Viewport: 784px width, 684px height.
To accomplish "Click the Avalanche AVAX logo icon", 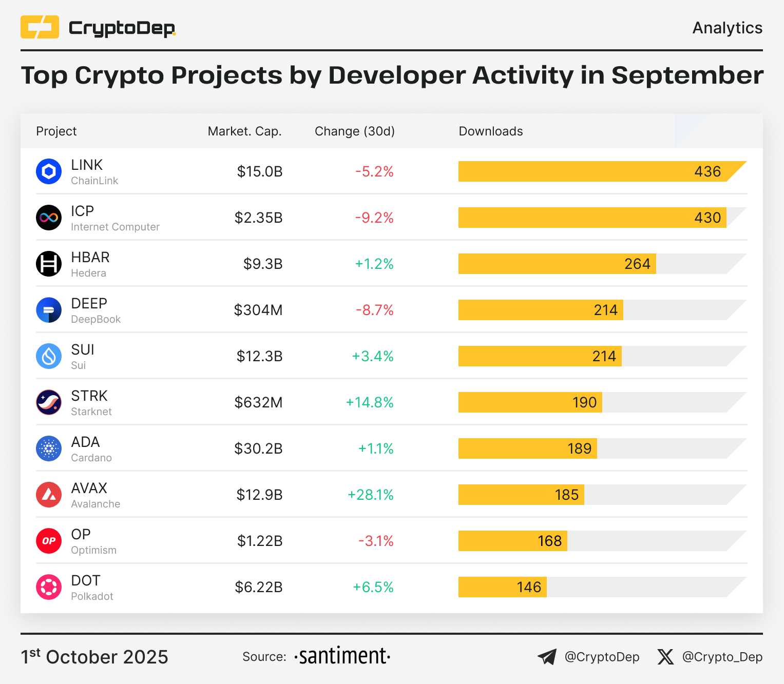I will (x=49, y=495).
